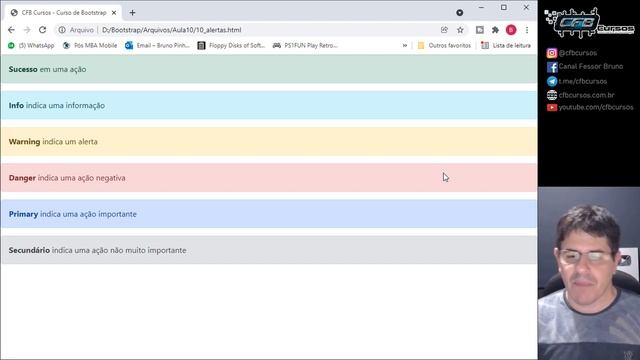Open the Email - Bruno Pinh... bookmark
This screenshot has height=360, width=640.
click(x=158, y=45)
